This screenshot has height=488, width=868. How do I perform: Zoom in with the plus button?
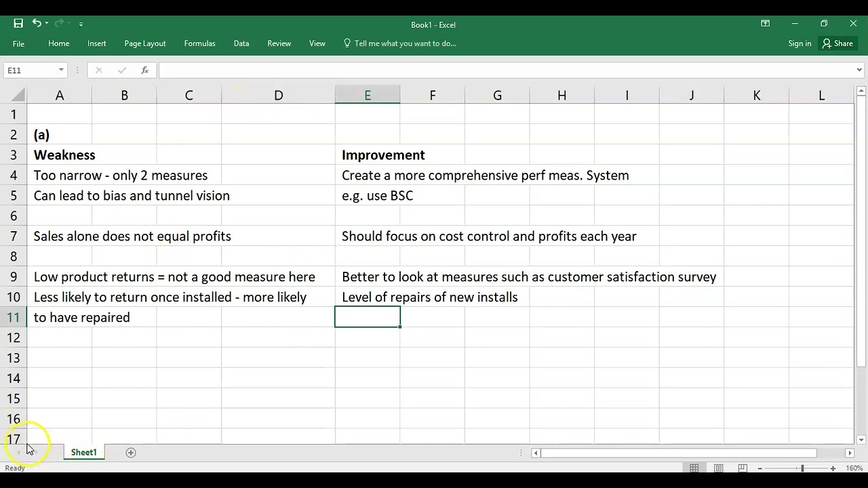tap(833, 468)
